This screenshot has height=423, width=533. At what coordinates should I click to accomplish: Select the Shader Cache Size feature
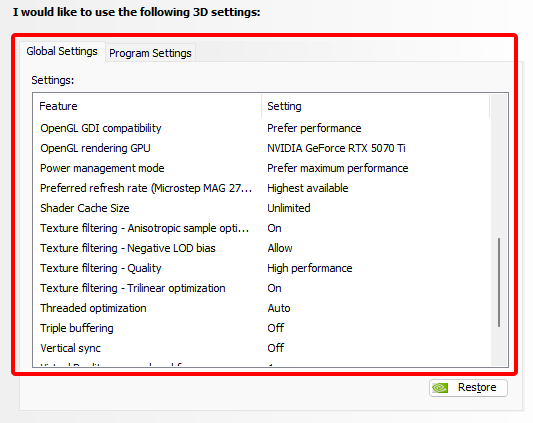tap(85, 208)
